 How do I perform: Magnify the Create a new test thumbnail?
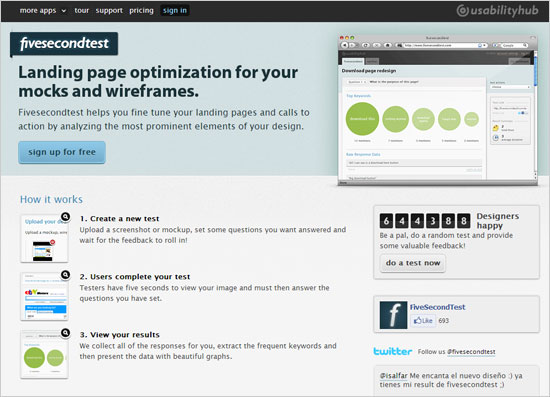click(65, 217)
